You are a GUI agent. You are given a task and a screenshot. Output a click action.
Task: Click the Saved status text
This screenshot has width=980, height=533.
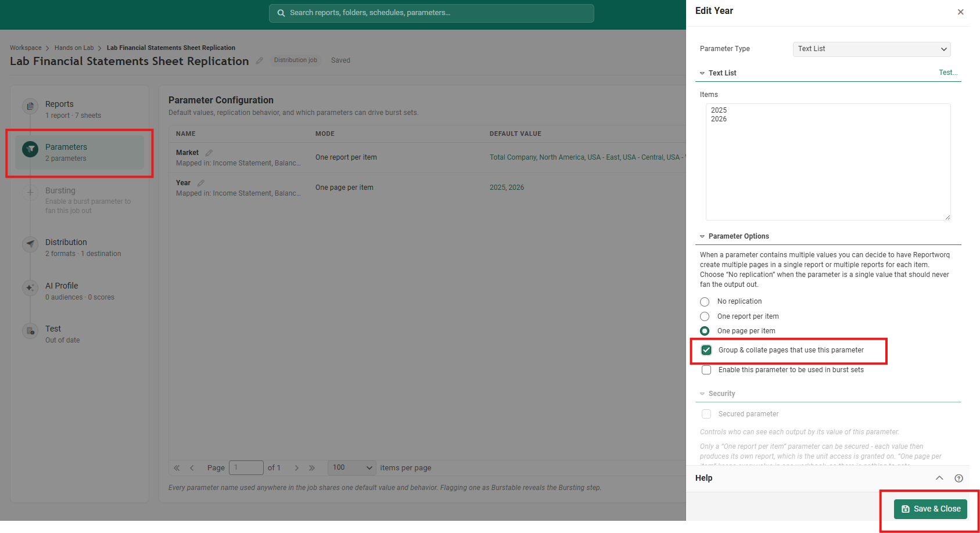(x=340, y=60)
